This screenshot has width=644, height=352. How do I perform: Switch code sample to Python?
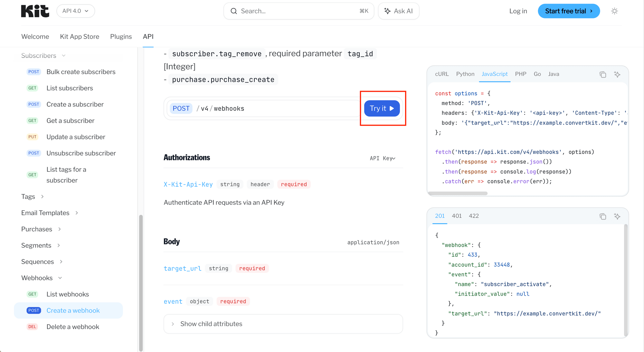tap(465, 74)
